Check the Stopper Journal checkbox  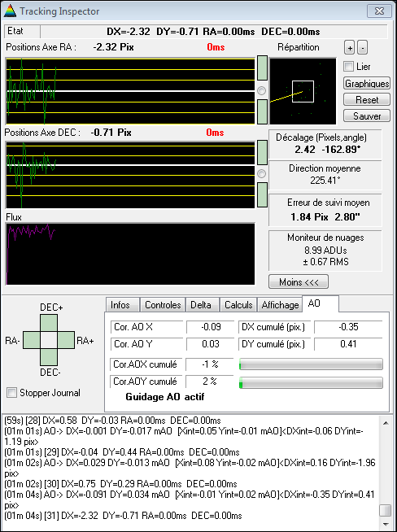point(12,393)
